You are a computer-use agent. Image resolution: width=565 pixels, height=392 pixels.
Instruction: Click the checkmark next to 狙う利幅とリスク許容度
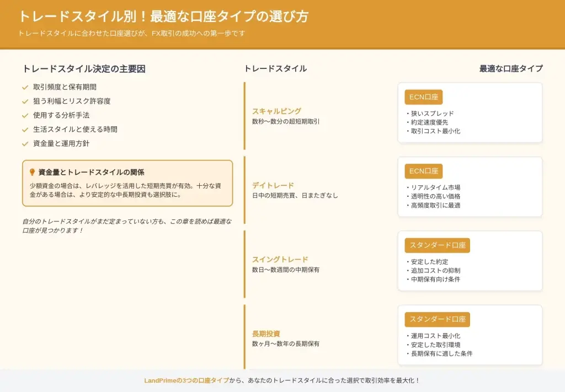(x=25, y=101)
